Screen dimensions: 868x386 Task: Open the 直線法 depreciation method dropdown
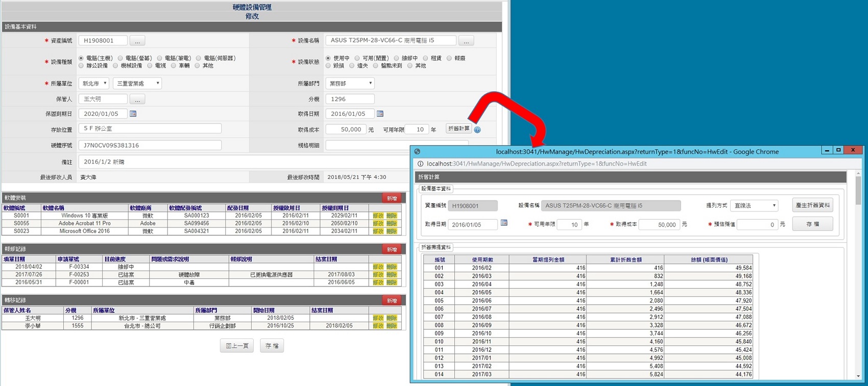(754, 205)
